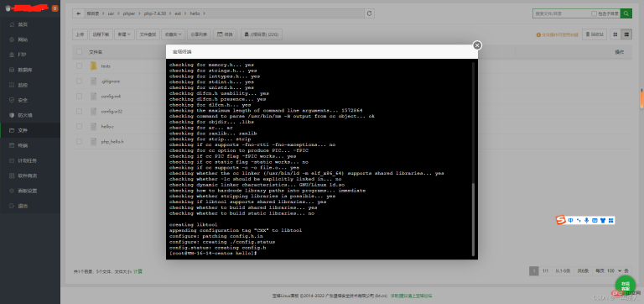Click the soft keyboard icon on IME bar
Image resolution: width=644 pixels, height=304 pixels.
pyautogui.click(x=595, y=221)
